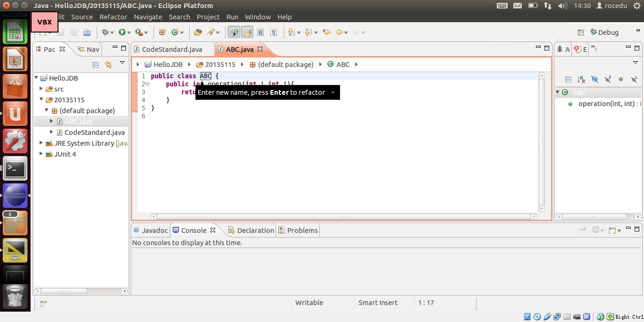Run the program with green play icon
The image size is (644, 322).
[x=122, y=32]
